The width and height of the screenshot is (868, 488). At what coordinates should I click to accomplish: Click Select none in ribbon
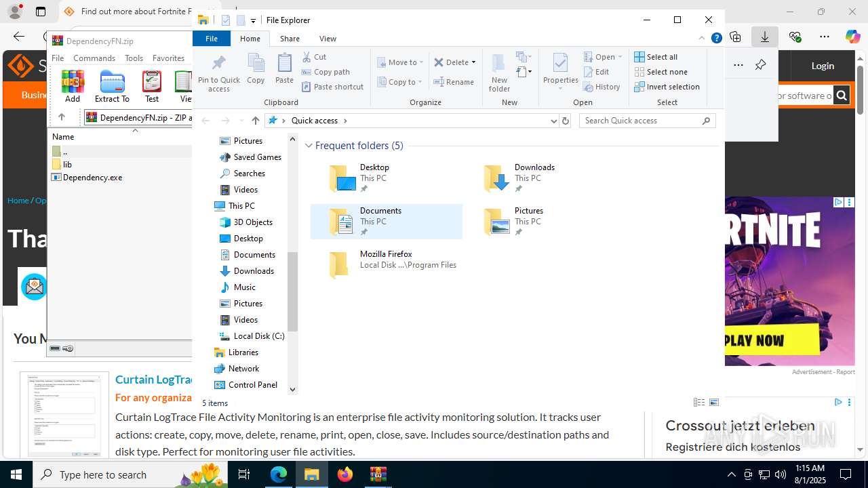(x=660, y=72)
